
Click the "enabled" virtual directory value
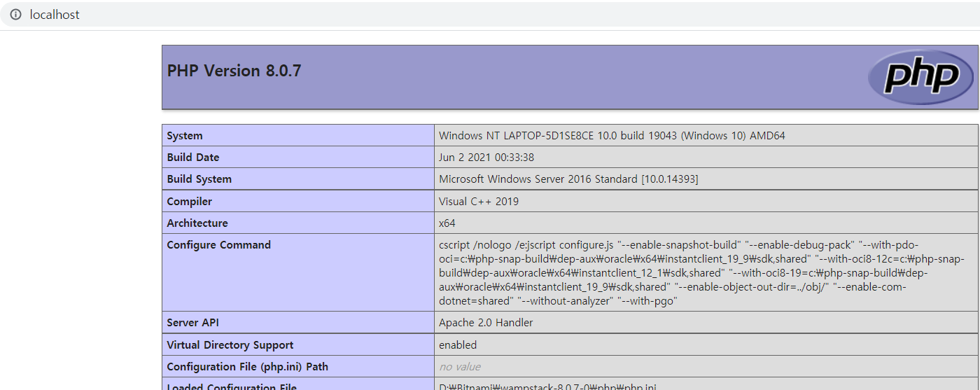click(458, 345)
